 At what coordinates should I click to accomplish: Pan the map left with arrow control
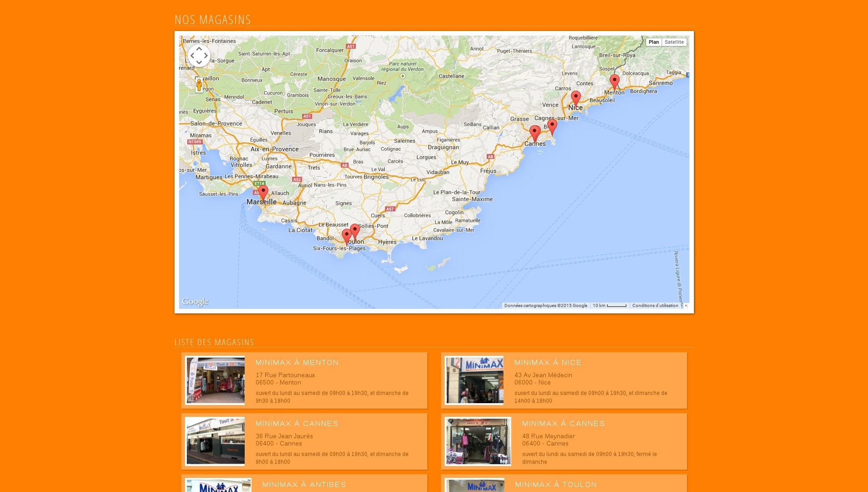[x=192, y=56]
